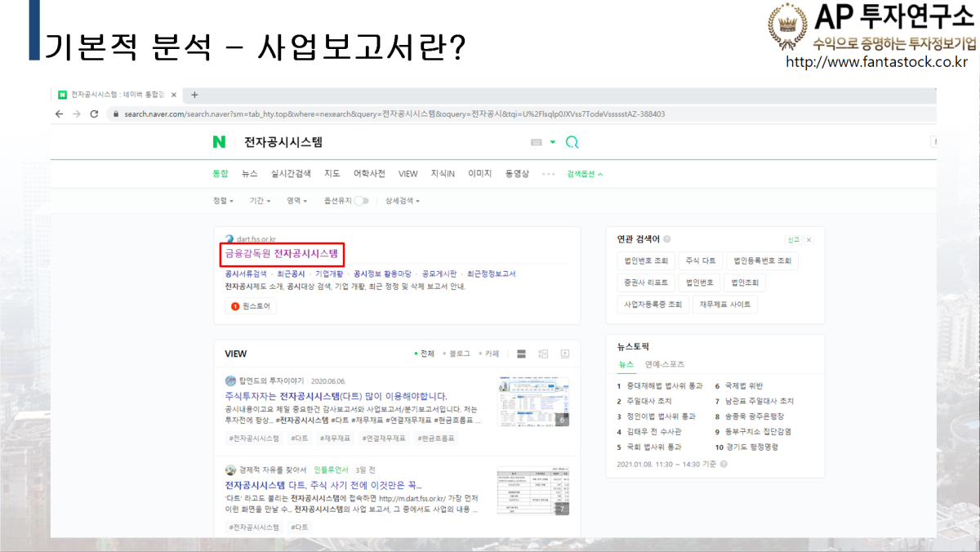The height and width of the screenshot is (552, 980).
Task: Select the 카페 filter in the VIEW section
Action: coord(488,354)
